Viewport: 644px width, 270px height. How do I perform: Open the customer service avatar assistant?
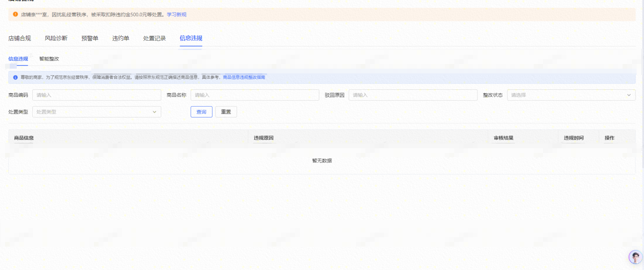[x=635, y=257]
